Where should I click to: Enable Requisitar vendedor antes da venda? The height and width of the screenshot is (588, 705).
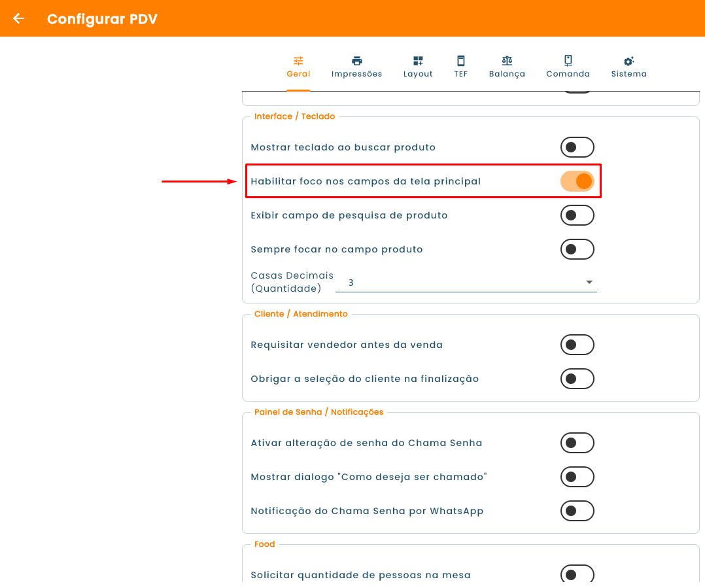coord(577,345)
